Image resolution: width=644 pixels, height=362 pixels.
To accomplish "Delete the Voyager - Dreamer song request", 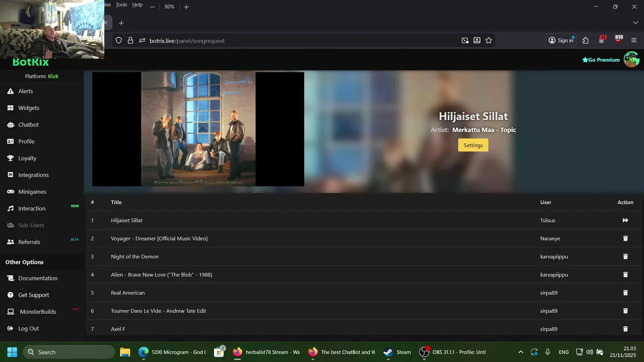I will 625,238.
